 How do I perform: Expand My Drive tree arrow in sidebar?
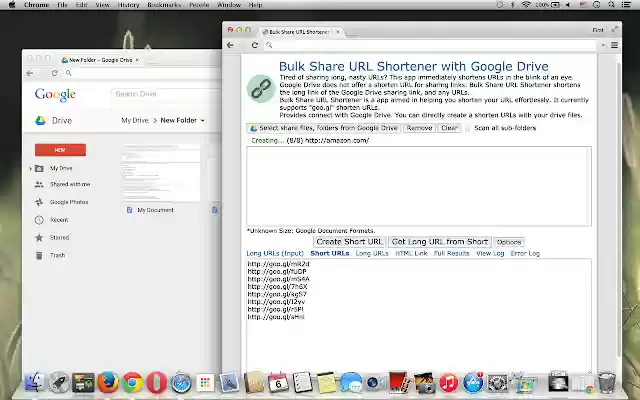tap(30, 168)
